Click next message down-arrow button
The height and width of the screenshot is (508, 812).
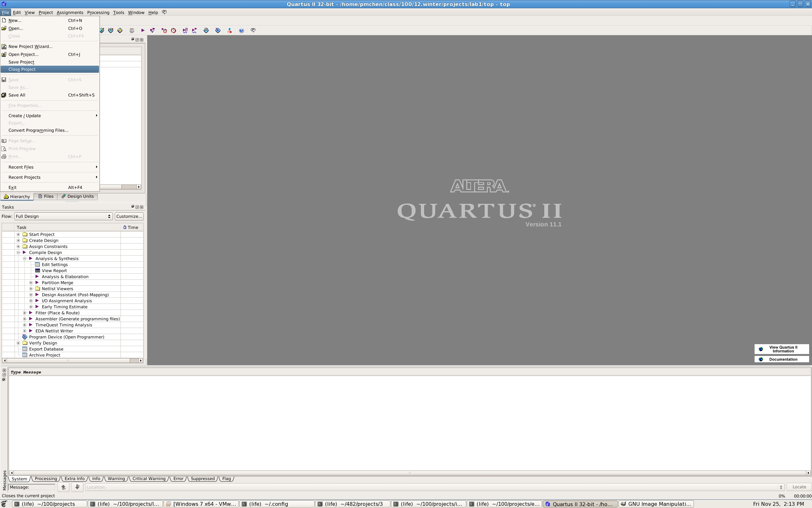click(x=77, y=487)
